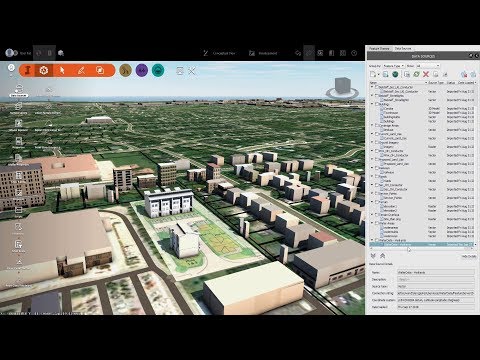The width and height of the screenshot is (480, 360).
Task: Click the crossed-tools icon beside the panel icon
Action: 192,71
